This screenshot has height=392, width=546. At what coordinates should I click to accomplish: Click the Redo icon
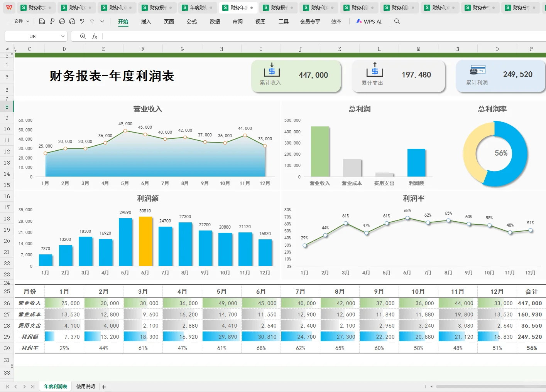(92, 22)
